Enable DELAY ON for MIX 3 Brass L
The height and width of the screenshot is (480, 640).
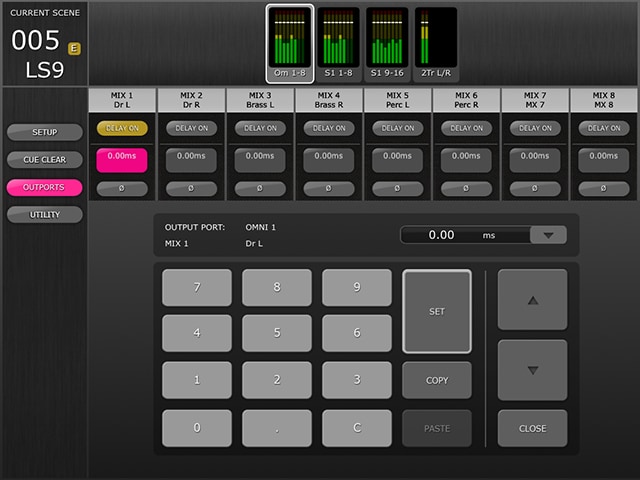(260, 128)
